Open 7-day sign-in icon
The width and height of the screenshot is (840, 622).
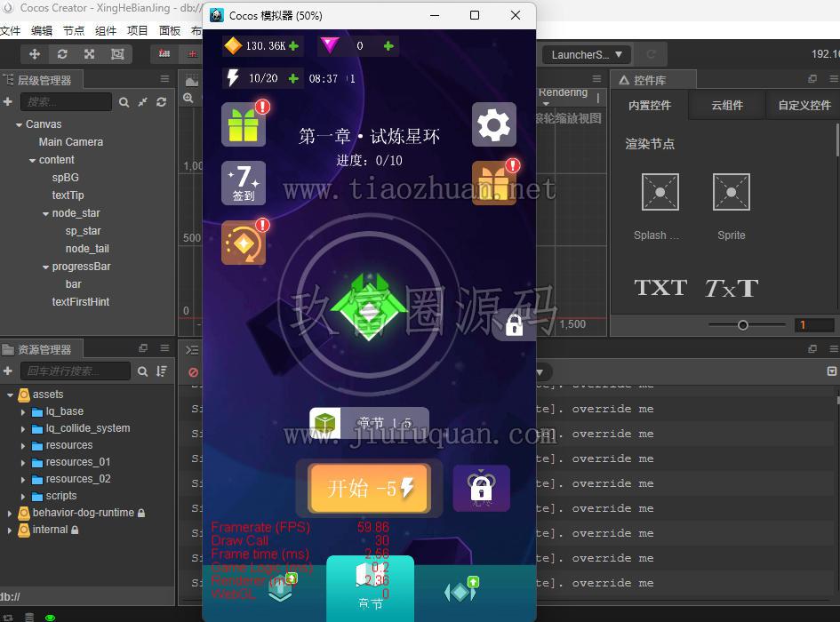coord(244,183)
